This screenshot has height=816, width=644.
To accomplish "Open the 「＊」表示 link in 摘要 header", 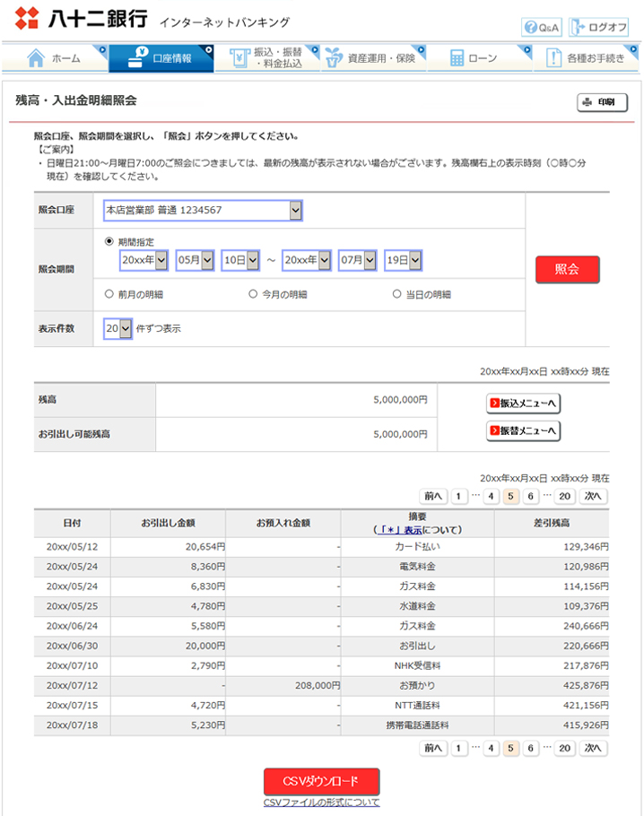I will point(399,530).
